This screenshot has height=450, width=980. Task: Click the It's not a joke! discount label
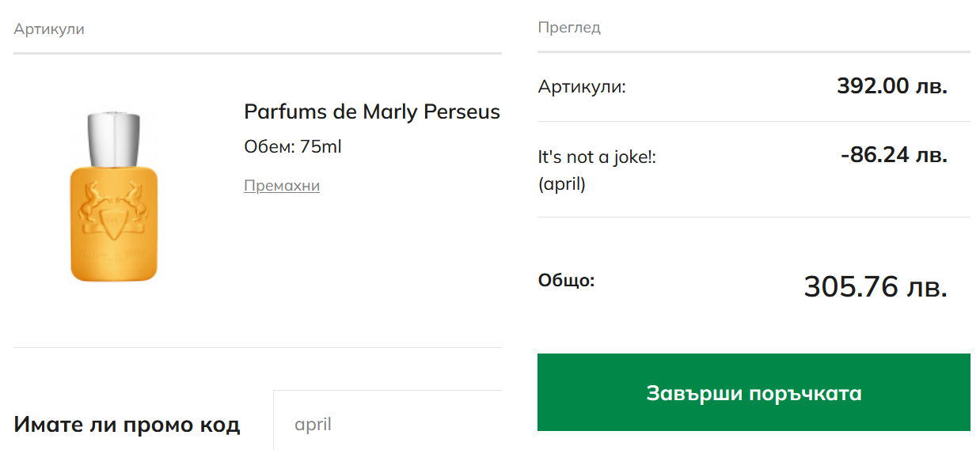tap(597, 157)
